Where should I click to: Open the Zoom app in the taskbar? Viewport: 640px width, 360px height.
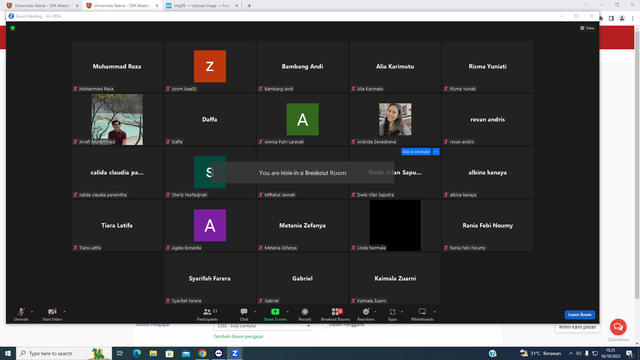(235, 353)
